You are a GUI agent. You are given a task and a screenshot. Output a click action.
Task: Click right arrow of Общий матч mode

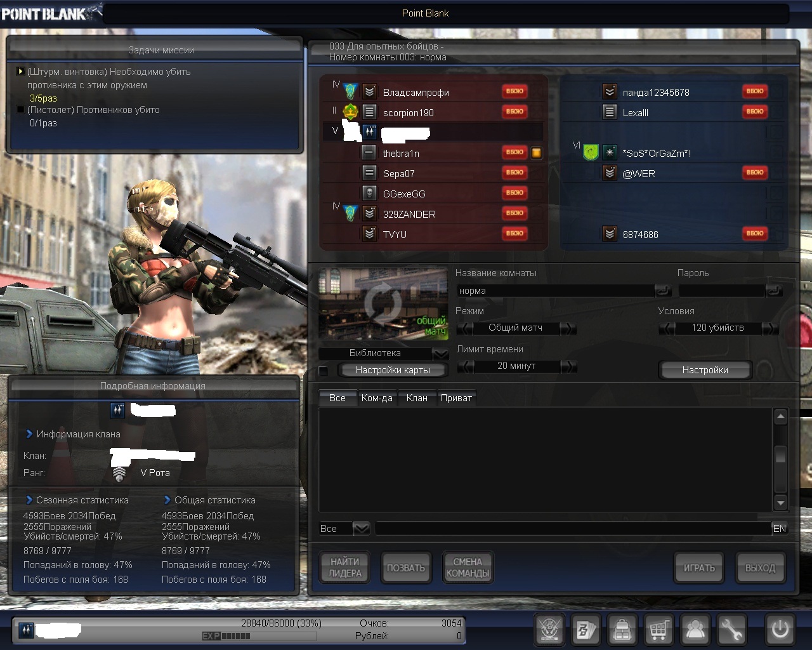pyautogui.click(x=568, y=328)
